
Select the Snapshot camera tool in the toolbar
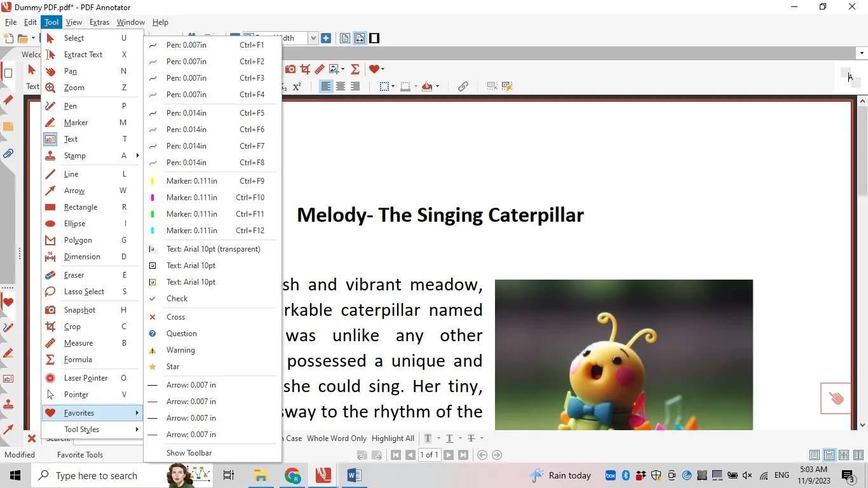pyautogui.click(x=290, y=69)
